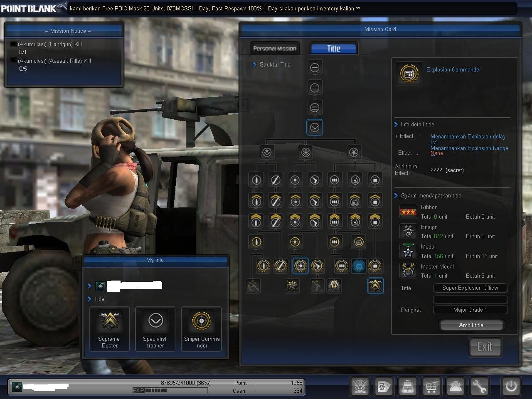
Task: Select the two-bar circle title node
Action: pyautogui.click(x=315, y=88)
